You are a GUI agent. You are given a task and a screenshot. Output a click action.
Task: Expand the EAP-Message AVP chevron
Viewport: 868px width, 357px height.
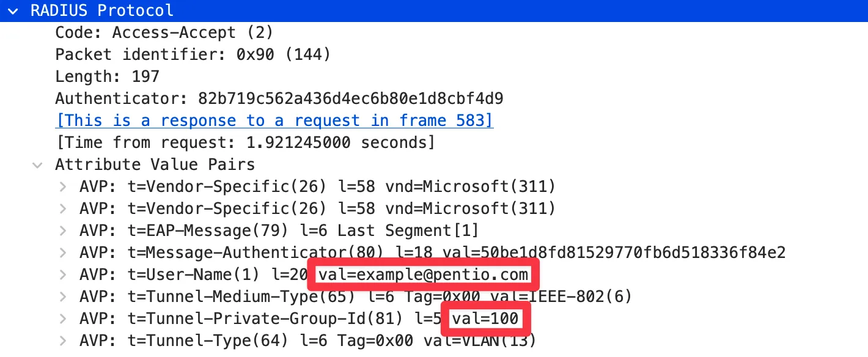point(62,230)
